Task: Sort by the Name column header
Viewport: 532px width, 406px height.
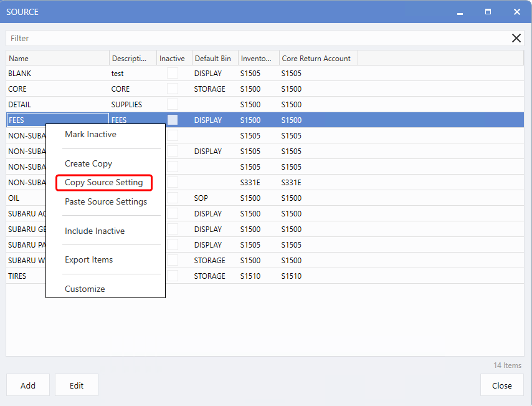Action: click(x=57, y=59)
